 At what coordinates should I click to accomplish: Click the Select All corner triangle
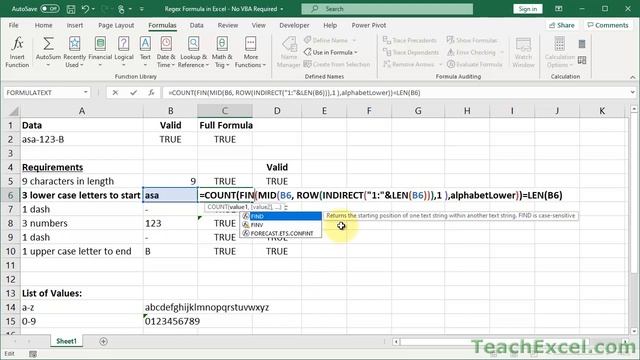pyautogui.click(x=13, y=111)
